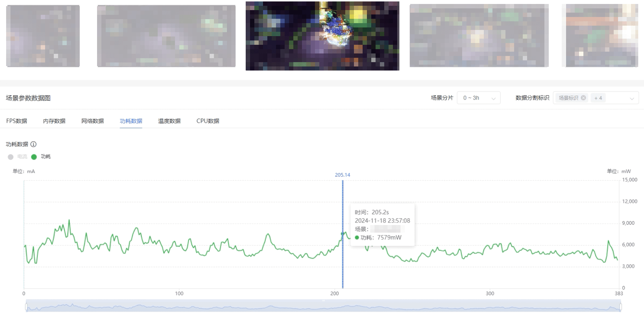Switch to the 内存数据 tab
The height and width of the screenshot is (315, 644).
pyautogui.click(x=54, y=121)
